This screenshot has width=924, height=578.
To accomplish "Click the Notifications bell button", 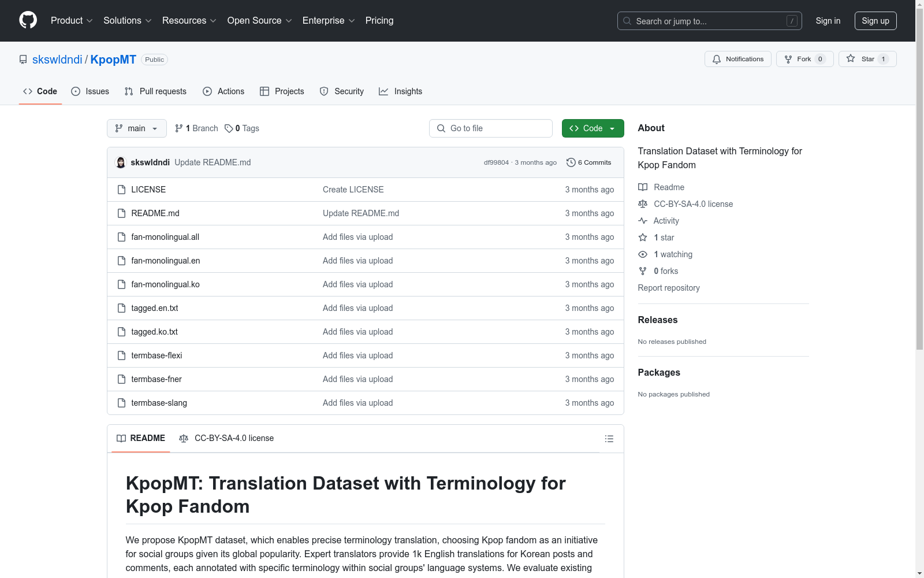I will coord(737,59).
